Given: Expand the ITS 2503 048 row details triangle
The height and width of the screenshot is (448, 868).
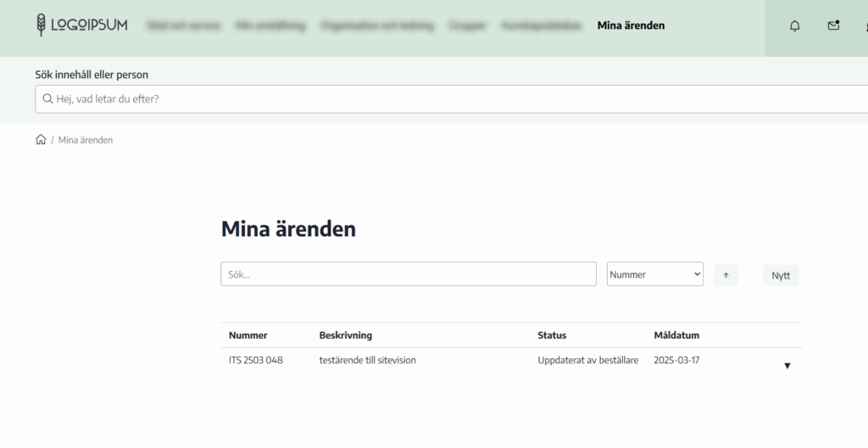Looking at the screenshot, I should pos(787,366).
